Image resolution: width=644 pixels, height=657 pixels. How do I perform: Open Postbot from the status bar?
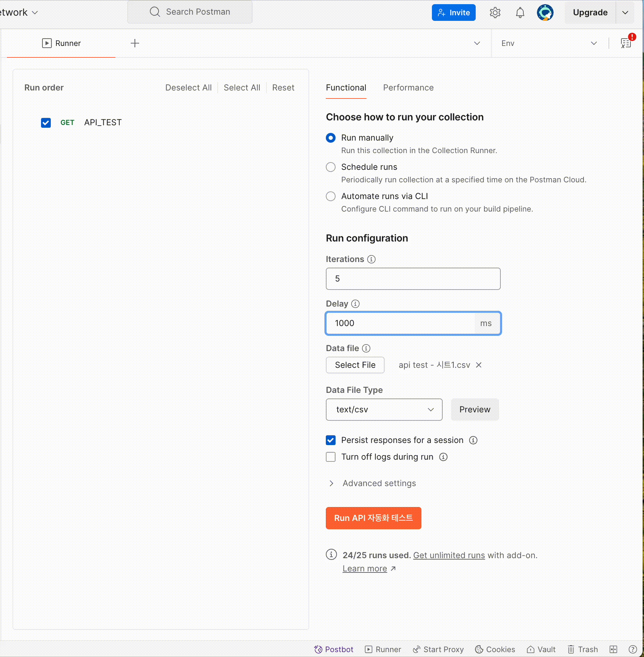point(333,649)
